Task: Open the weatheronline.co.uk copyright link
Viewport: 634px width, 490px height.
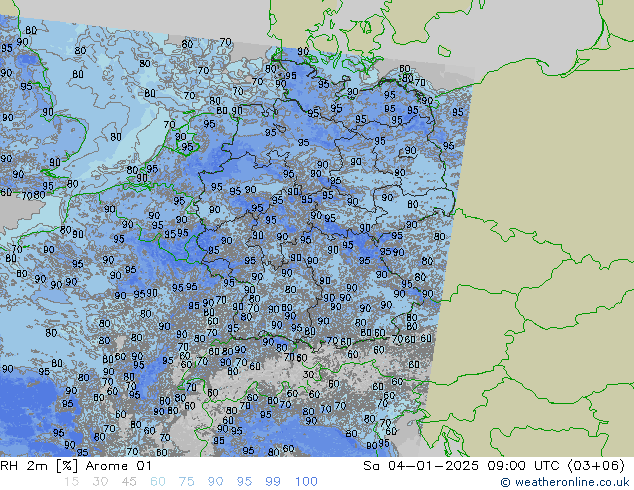Action: point(565,482)
